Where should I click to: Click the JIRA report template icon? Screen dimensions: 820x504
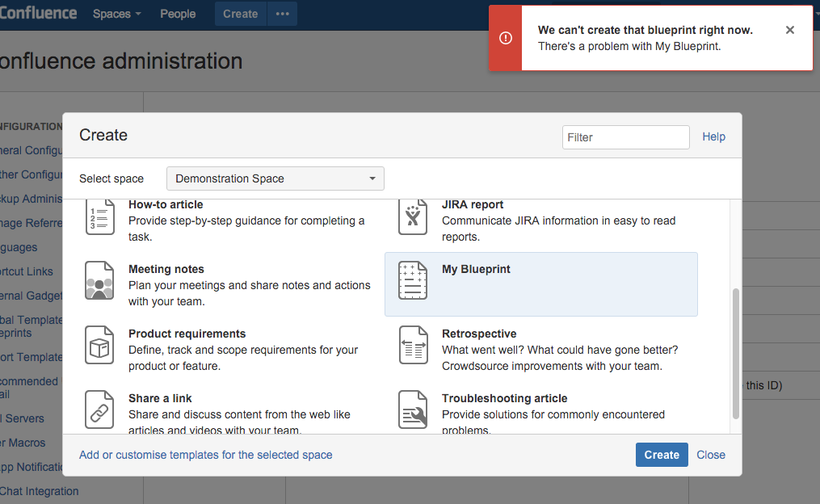(413, 217)
